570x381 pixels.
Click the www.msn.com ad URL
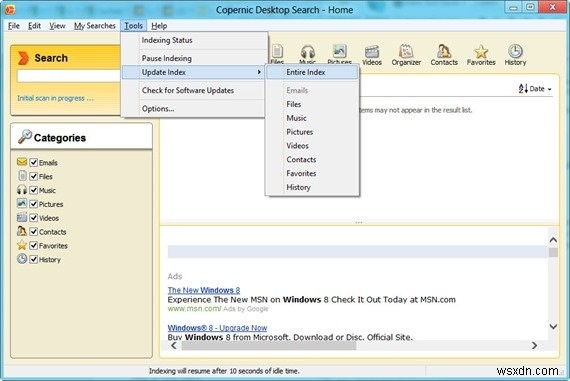[x=194, y=309]
